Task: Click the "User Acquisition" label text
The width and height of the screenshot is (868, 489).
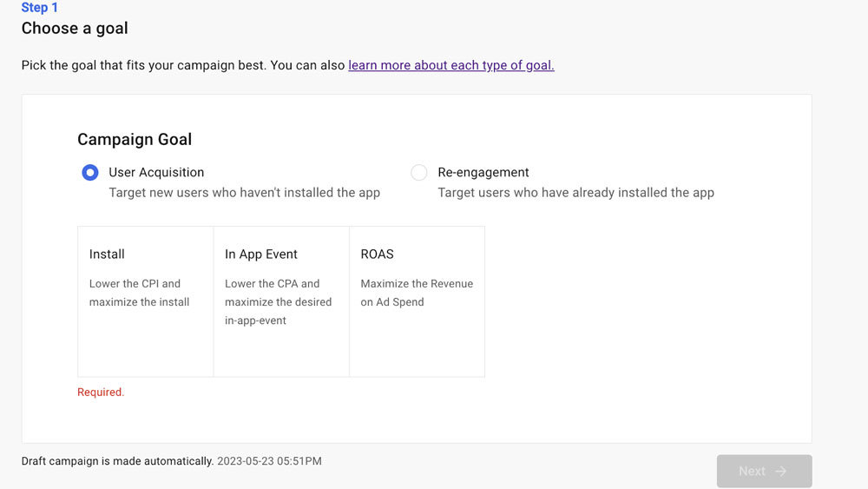Action: pos(156,173)
